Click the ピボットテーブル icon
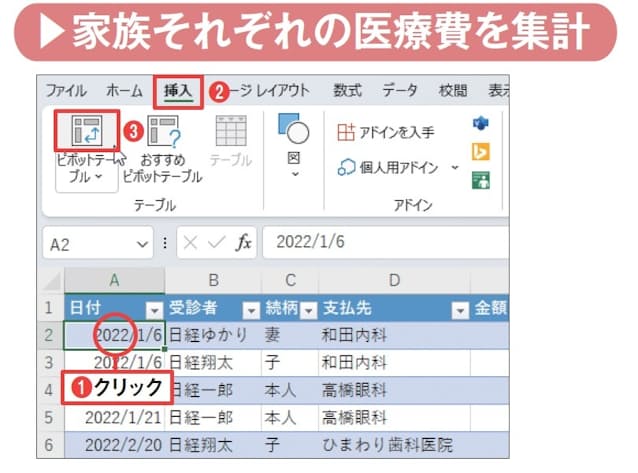Image resolution: width=638 pixels, height=473 pixels. [87, 130]
